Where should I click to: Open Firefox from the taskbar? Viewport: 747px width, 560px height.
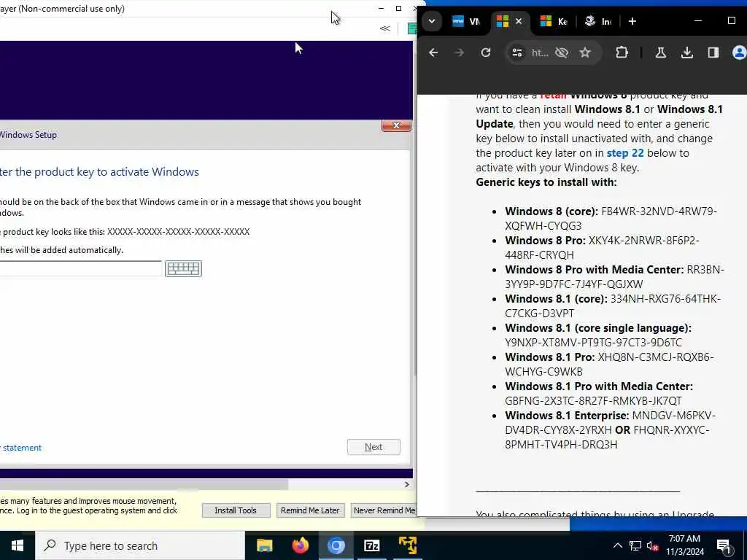point(300,545)
